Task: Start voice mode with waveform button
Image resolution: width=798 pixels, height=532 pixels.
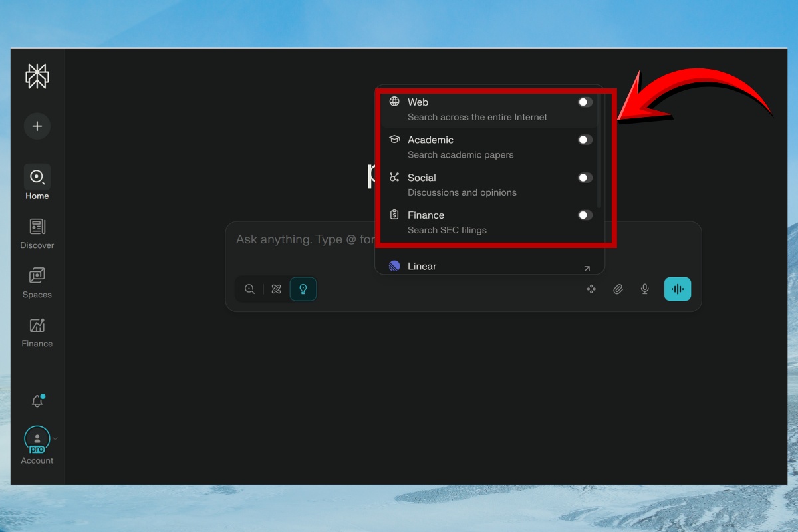Action: pyautogui.click(x=678, y=289)
